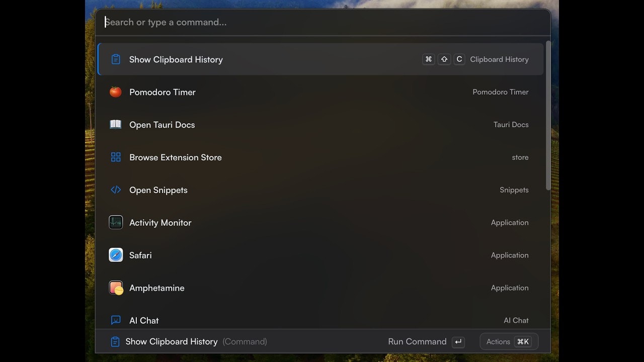The image size is (644, 362).
Task: Click the clipboard icon beside Show Clipboard History row
Action: [x=116, y=59]
